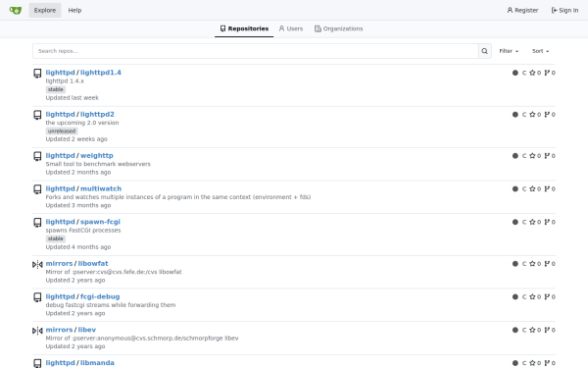Click repository icon beside lighttpd1.4
The width and height of the screenshot is (588, 368).
[37, 74]
